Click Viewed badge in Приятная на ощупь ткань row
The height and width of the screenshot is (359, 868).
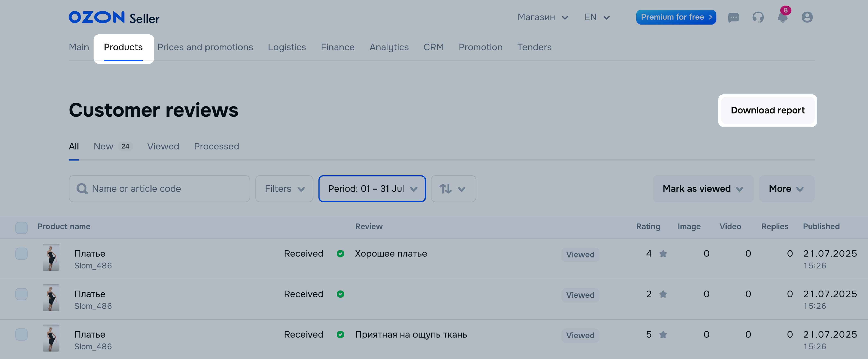tap(580, 336)
